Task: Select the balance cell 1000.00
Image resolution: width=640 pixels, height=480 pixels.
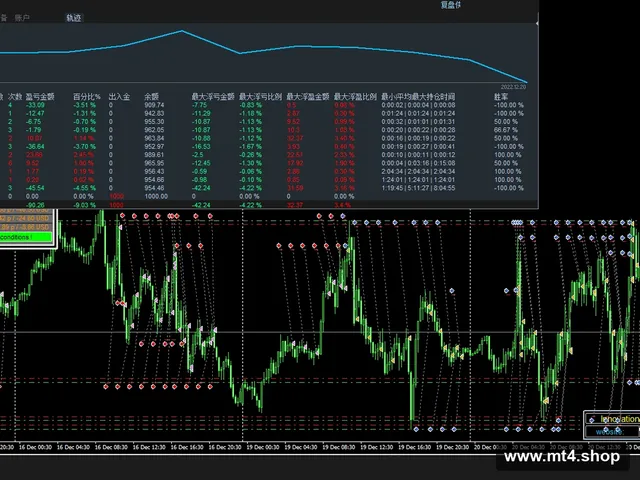Action: click(156, 196)
